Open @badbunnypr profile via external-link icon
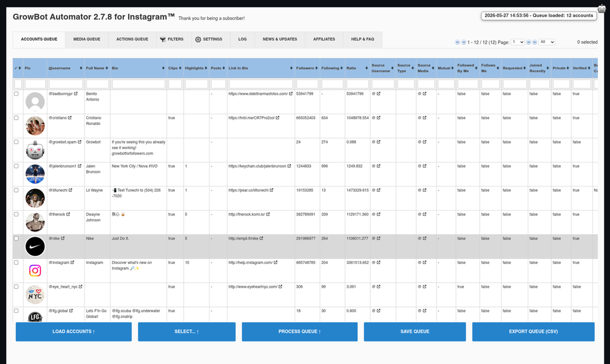The height and width of the screenshot is (364, 610). tap(76, 94)
